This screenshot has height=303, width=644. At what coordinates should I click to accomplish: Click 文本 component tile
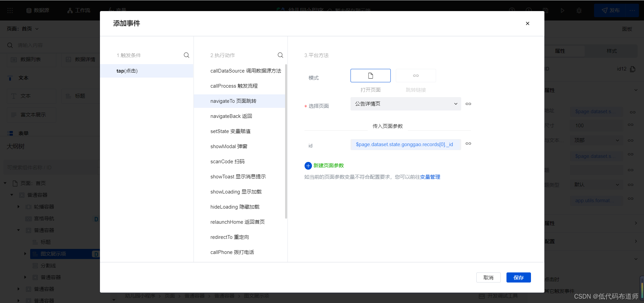(31, 96)
